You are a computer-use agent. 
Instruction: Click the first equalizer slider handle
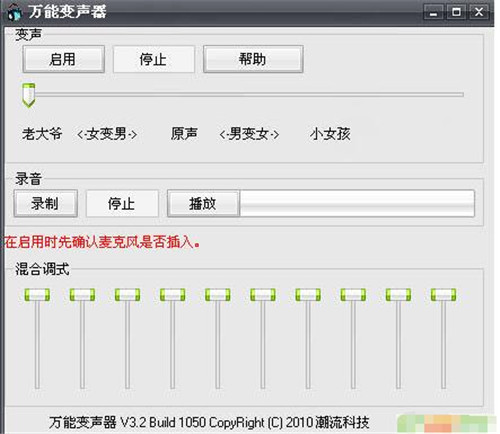pos(37,295)
